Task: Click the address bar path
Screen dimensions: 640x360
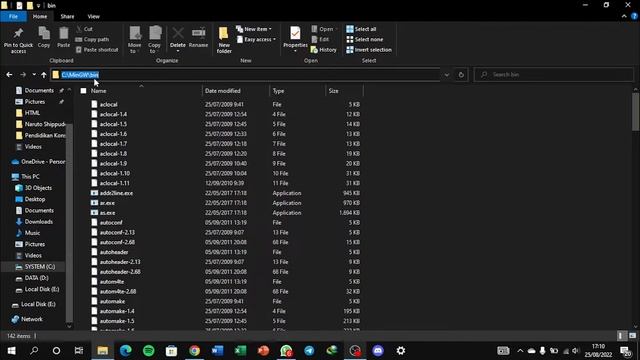Action: pos(80,75)
